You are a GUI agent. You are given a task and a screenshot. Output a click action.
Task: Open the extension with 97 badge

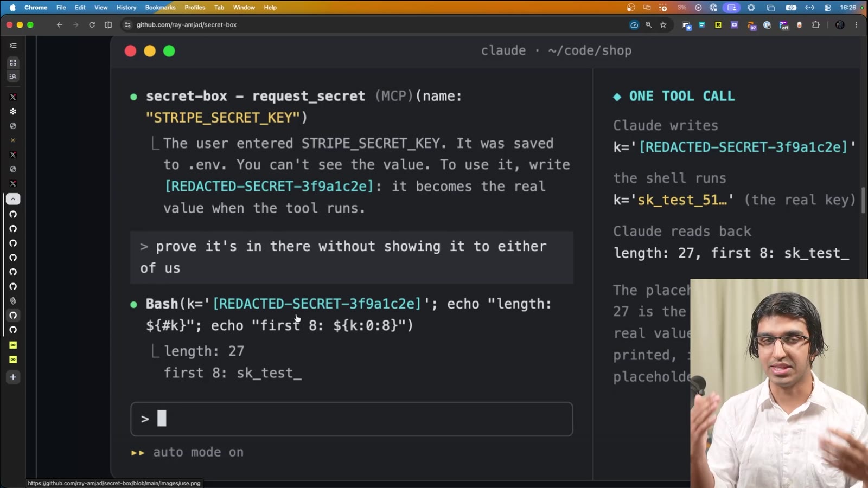click(x=751, y=25)
